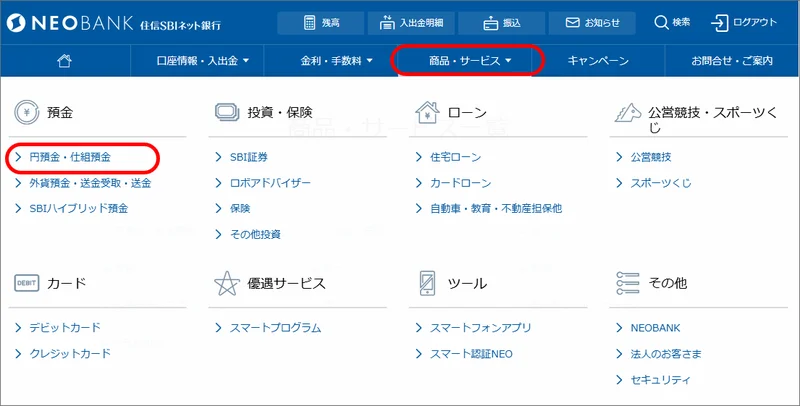This screenshot has width=800, height=406.
Task: Open 円預金・仕組預金 link
Action: point(70,157)
